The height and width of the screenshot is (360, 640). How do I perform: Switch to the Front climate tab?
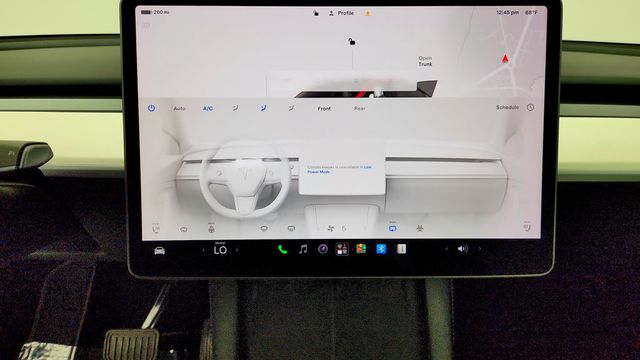click(x=324, y=109)
